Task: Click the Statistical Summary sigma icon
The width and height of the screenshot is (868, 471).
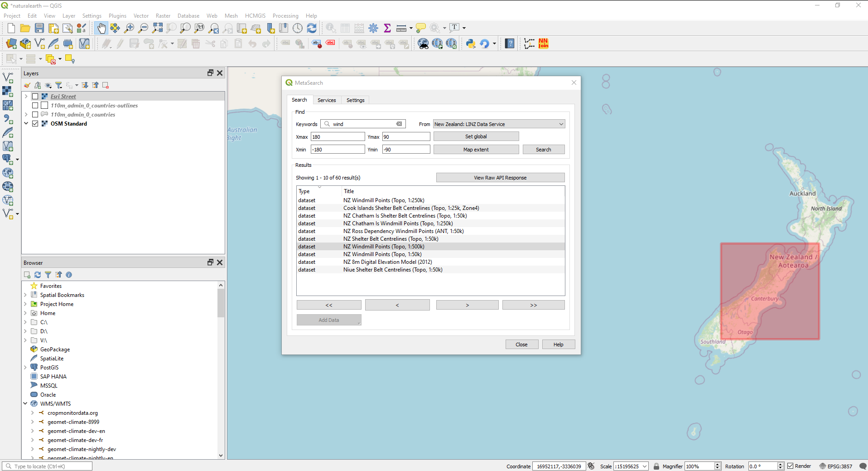Action: coord(387,29)
